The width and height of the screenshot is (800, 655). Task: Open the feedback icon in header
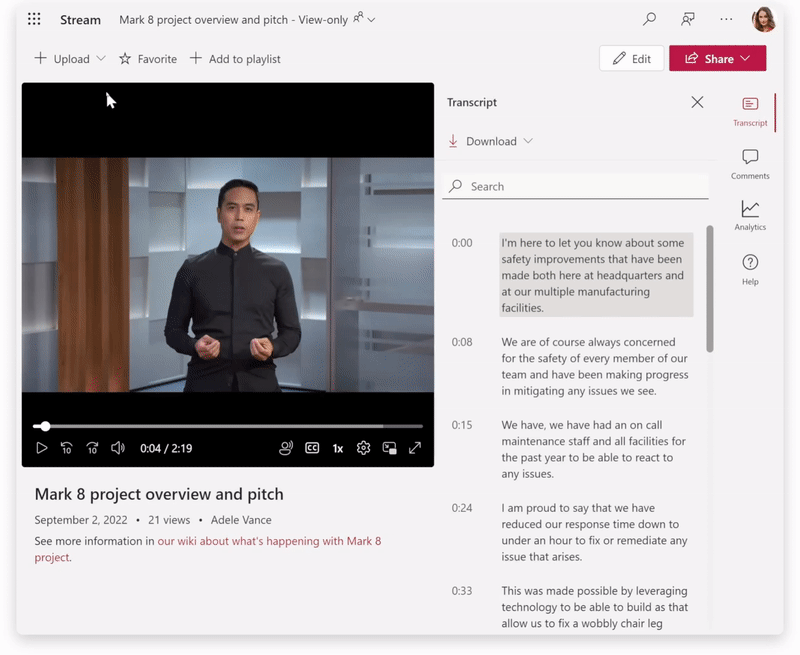[688, 19]
